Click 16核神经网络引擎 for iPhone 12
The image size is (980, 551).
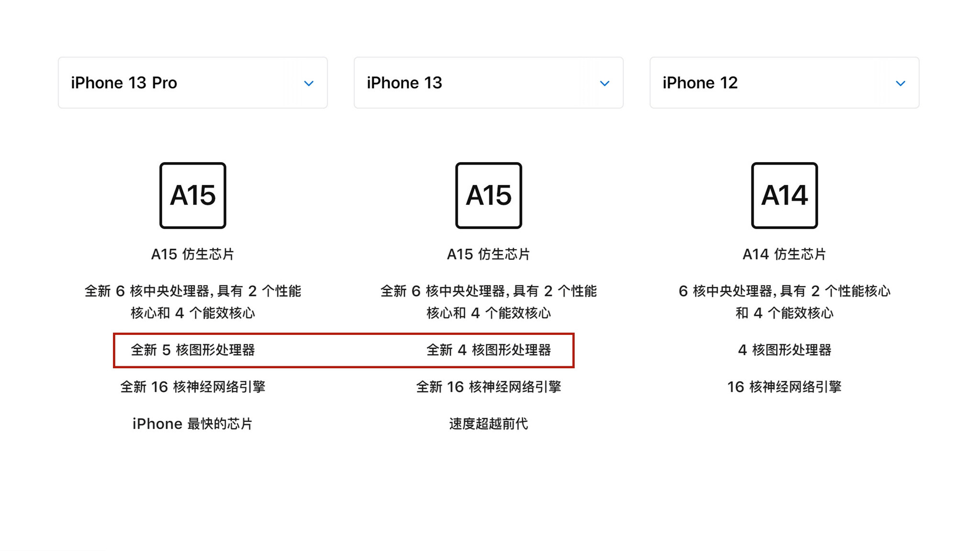(x=785, y=386)
